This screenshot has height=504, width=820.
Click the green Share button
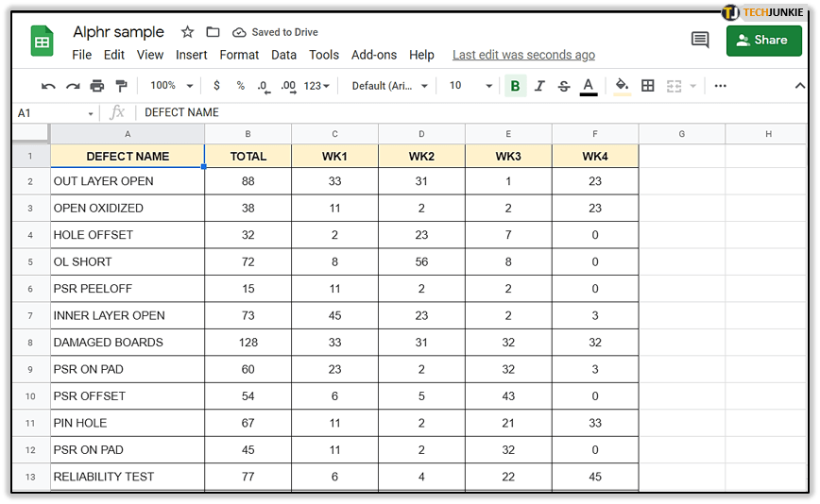pyautogui.click(x=763, y=41)
